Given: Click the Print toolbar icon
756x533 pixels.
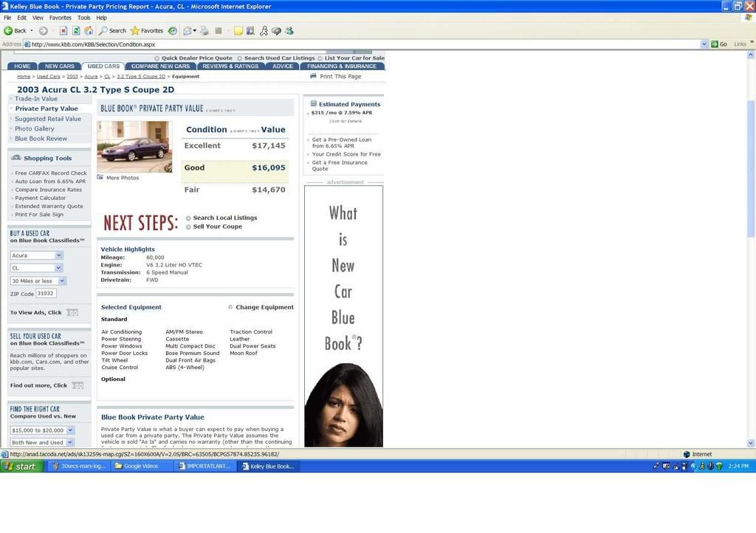Looking at the screenshot, I should tap(205, 31).
